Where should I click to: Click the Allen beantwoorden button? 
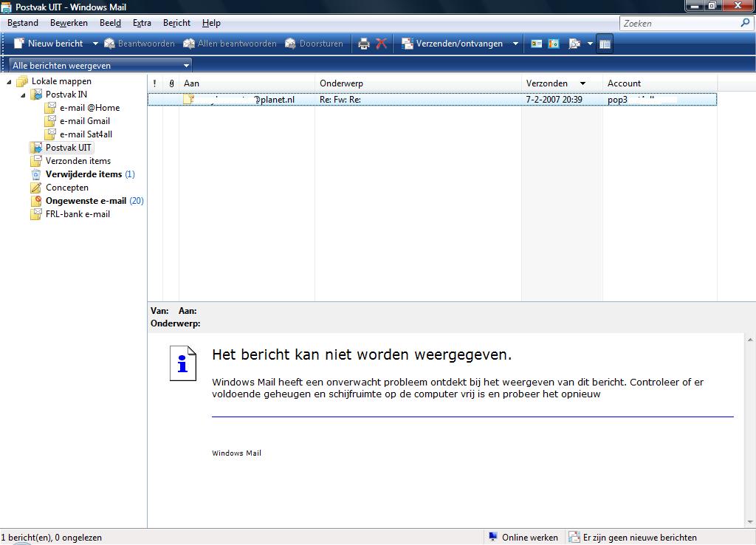(230, 44)
